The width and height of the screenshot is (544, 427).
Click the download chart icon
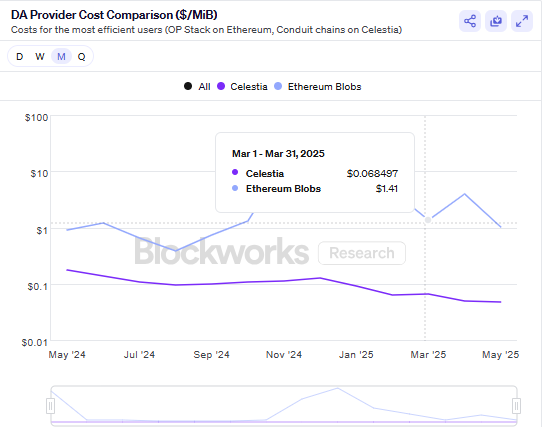pyautogui.click(x=496, y=21)
